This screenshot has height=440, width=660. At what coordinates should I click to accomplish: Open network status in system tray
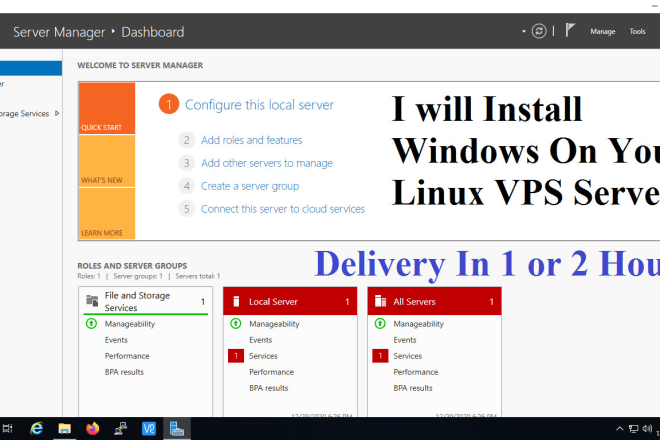[x=633, y=429]
